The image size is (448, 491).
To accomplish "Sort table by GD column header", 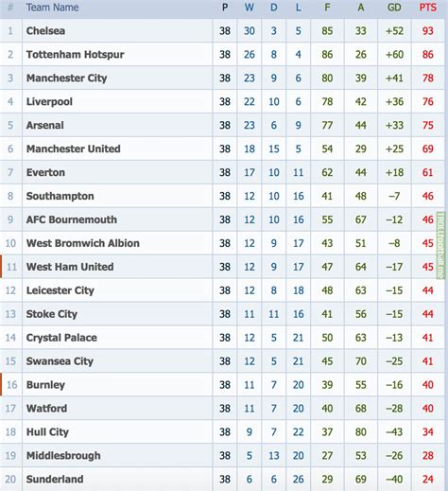I will (x=394, y=8).
